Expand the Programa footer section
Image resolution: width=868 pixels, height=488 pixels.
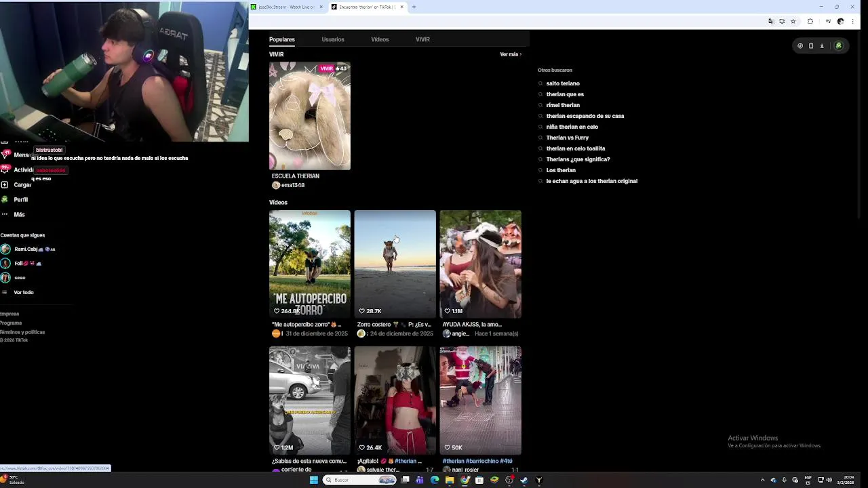click(11, 323)
